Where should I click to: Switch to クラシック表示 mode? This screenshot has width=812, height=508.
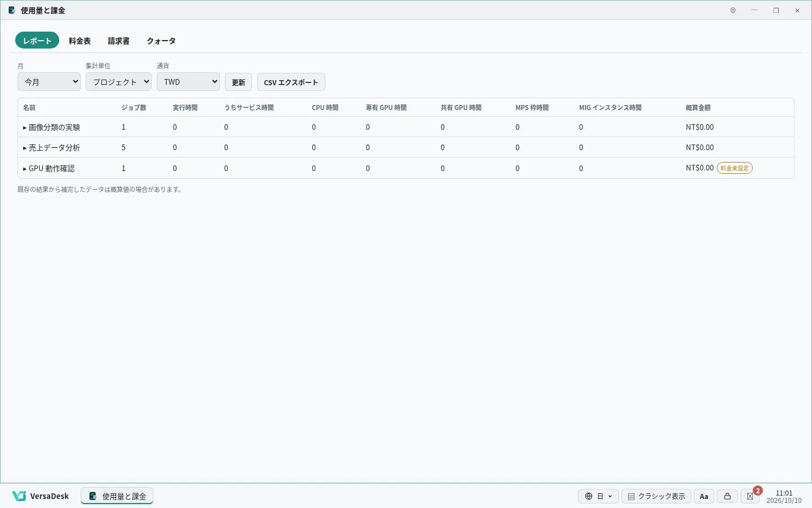pos(656,496)
